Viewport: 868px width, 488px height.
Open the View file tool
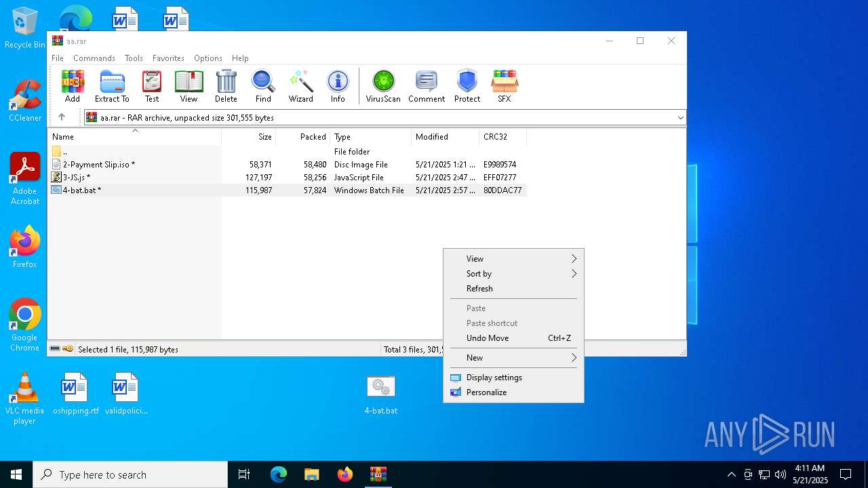click(x=189, y=86)
